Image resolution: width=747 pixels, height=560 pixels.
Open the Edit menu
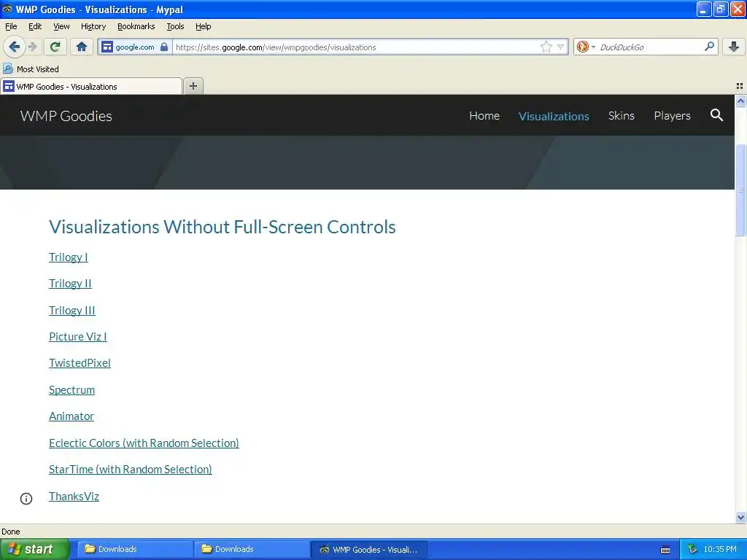coord(35,26)
